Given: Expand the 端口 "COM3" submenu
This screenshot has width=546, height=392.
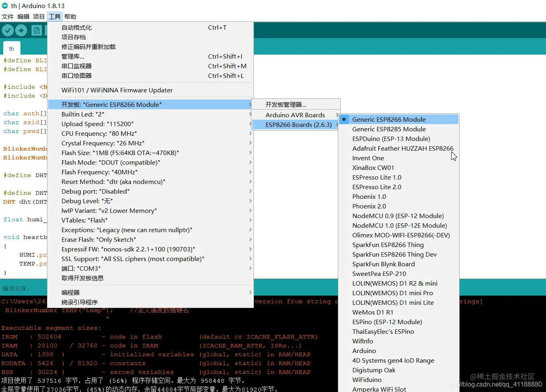Looking at the screenshot, I should click(151, 268).
